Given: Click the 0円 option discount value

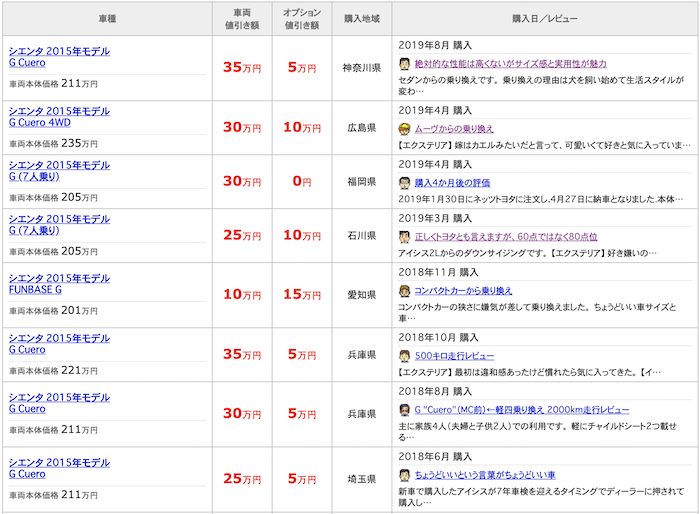Looking at the screenshot, I should coord(302,181).
